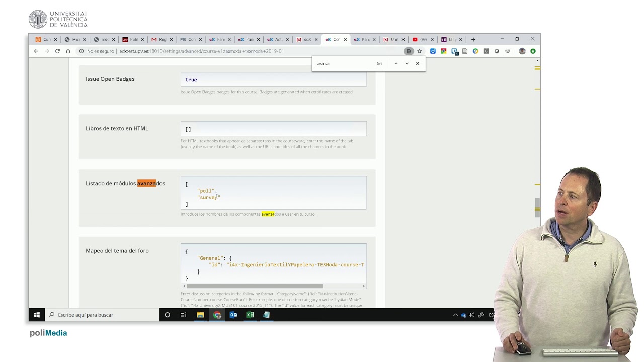The width and height of the screenshot is (644, 362).
Task: Switch to the 'Poli' UPV tab
Action: (x=133, y=39)
